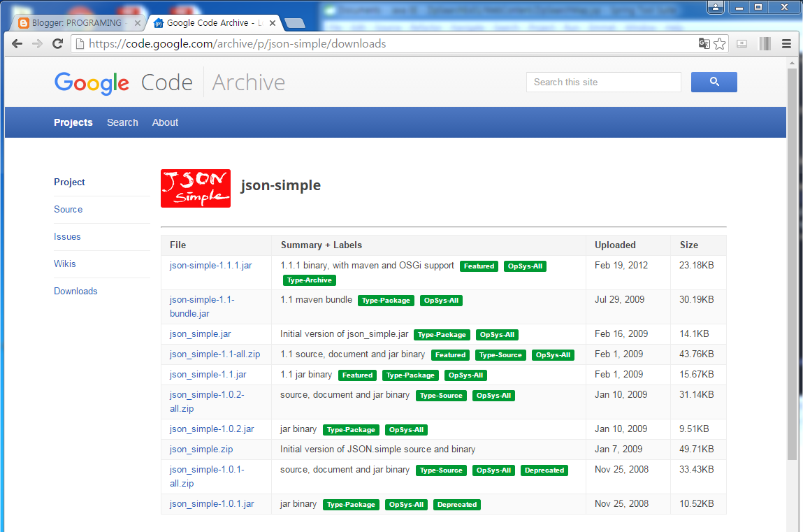Click the 23.18KB size value
This screenshot has height=532, width=803.
point(697,265)
